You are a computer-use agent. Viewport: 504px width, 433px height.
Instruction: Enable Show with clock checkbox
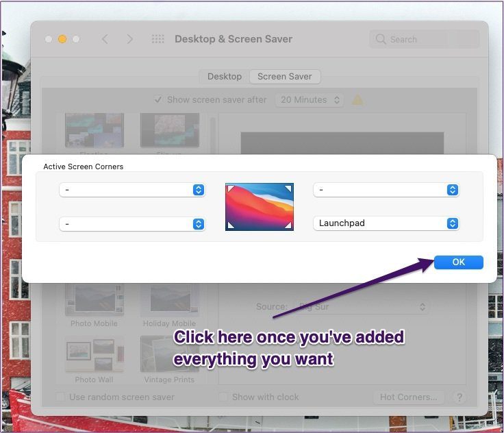click(223, 397)
